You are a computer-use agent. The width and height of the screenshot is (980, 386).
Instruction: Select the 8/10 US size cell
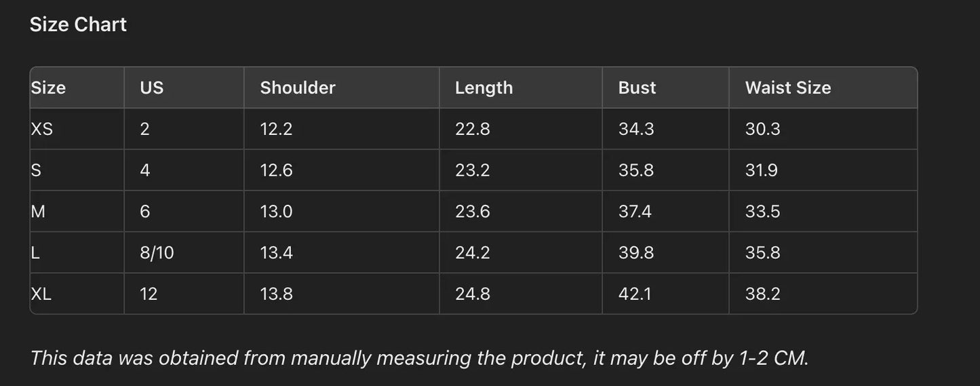[157, 253]
